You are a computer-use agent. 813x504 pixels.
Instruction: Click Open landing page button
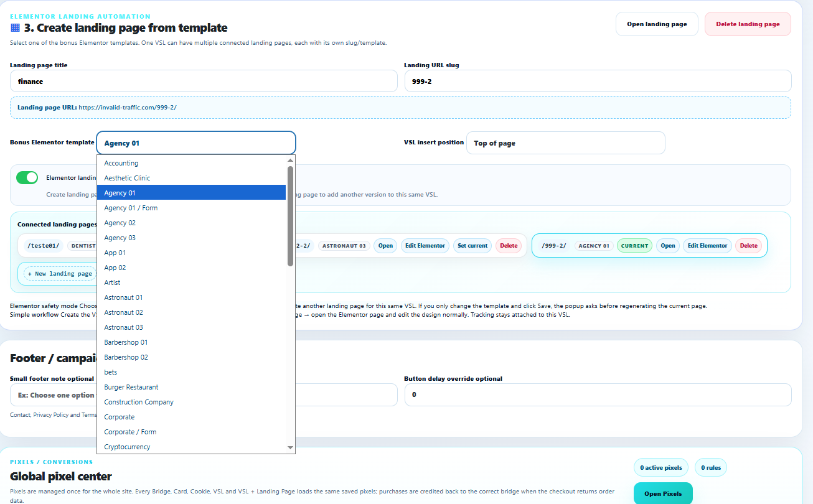tap(657, 24)
